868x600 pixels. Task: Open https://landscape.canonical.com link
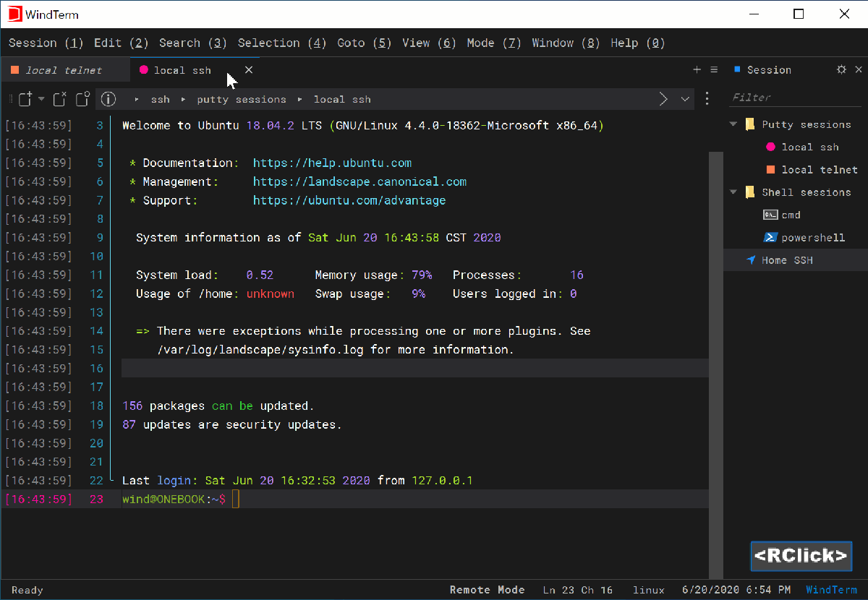point(359,181)
